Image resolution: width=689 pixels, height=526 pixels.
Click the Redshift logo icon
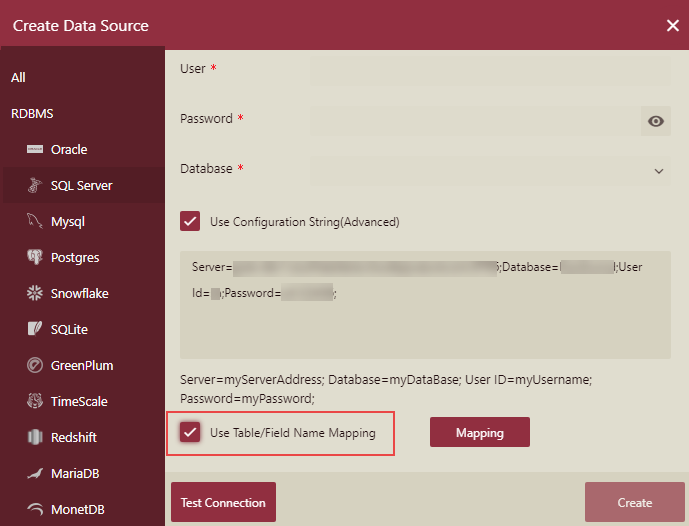[35, 437]
